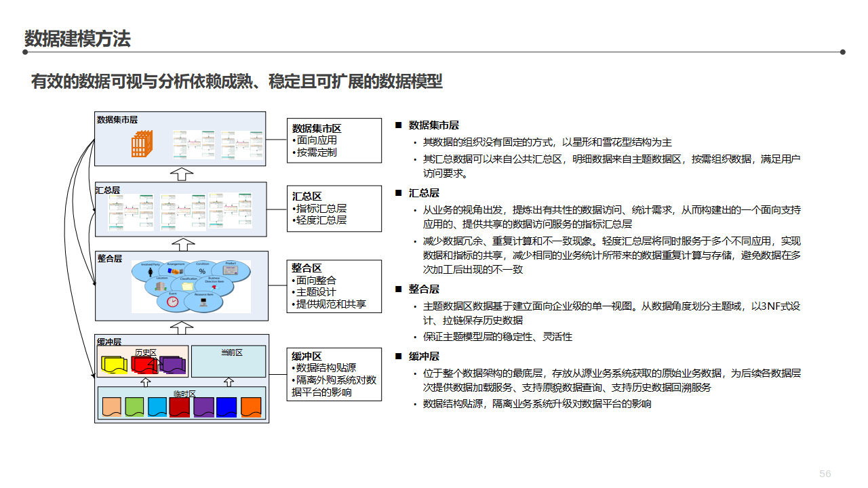
Task: Click the yellow stacked documents in 历史区
Action: (x=114, y=365)
